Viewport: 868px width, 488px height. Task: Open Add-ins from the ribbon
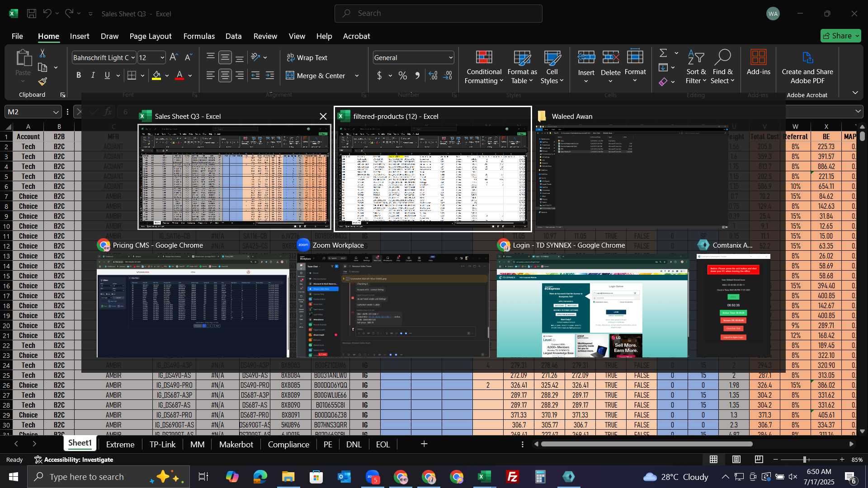758,62
